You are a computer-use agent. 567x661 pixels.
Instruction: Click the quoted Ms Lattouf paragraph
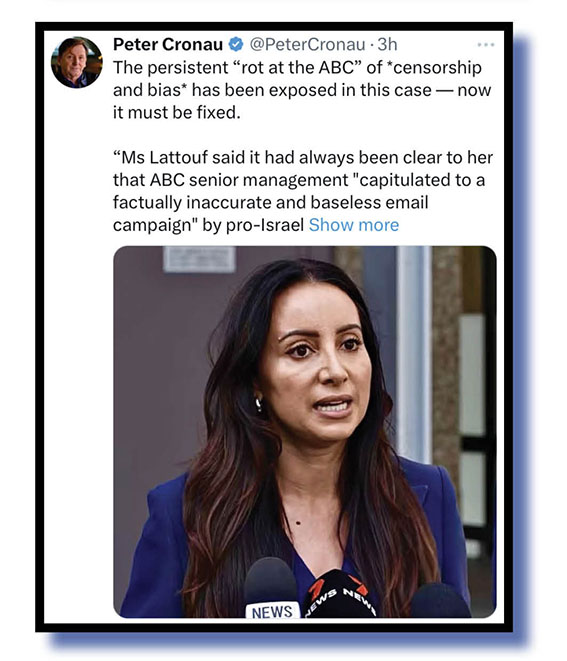coord(303,191)
